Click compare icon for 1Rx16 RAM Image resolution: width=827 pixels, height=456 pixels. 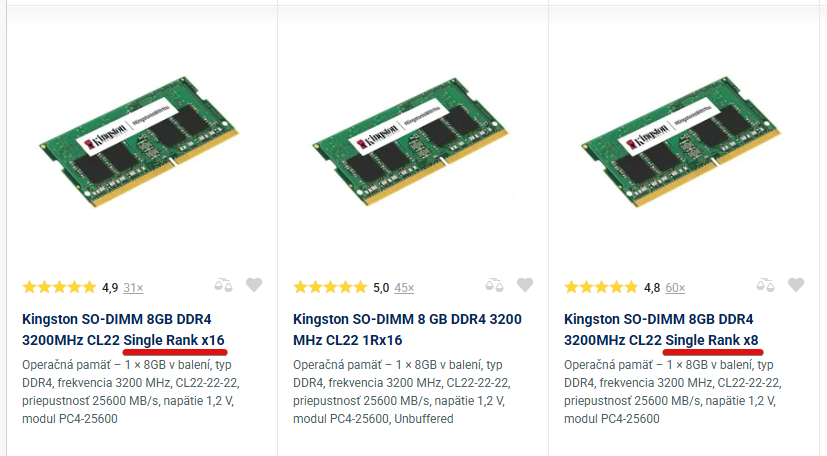[494, 286]
